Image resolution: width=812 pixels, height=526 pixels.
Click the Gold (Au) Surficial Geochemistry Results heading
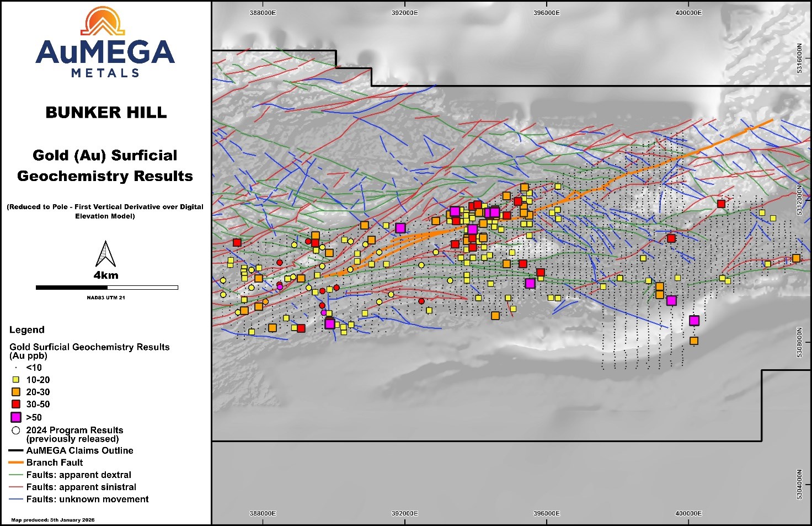(105, 166)
